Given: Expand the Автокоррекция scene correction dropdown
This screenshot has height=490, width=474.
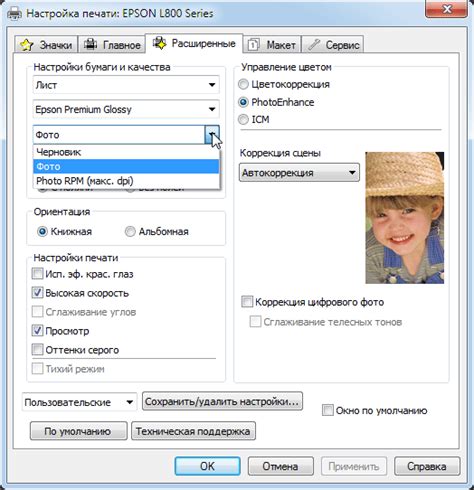Looking at the screenshot, I should (x=299, y=173).
